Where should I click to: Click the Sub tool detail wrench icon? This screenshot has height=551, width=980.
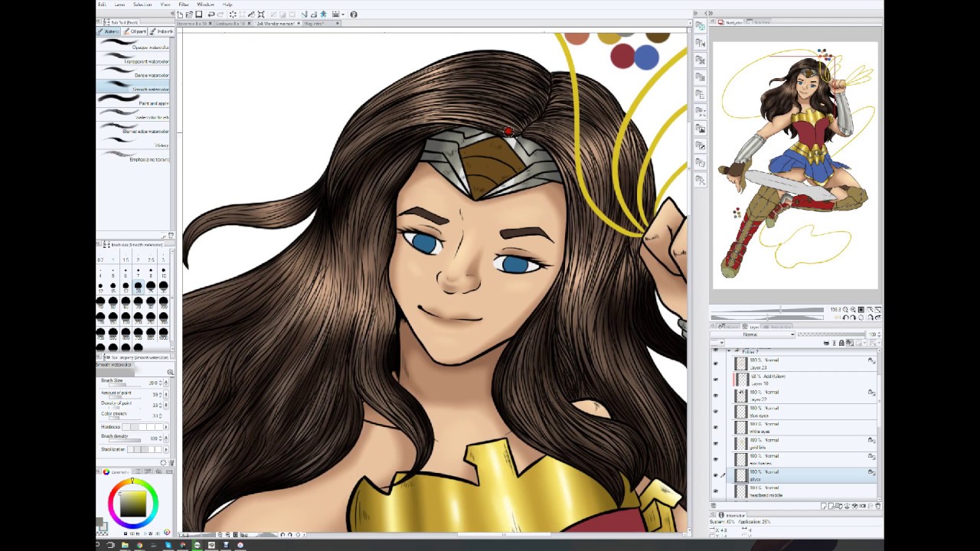click(x=171, y=462)
